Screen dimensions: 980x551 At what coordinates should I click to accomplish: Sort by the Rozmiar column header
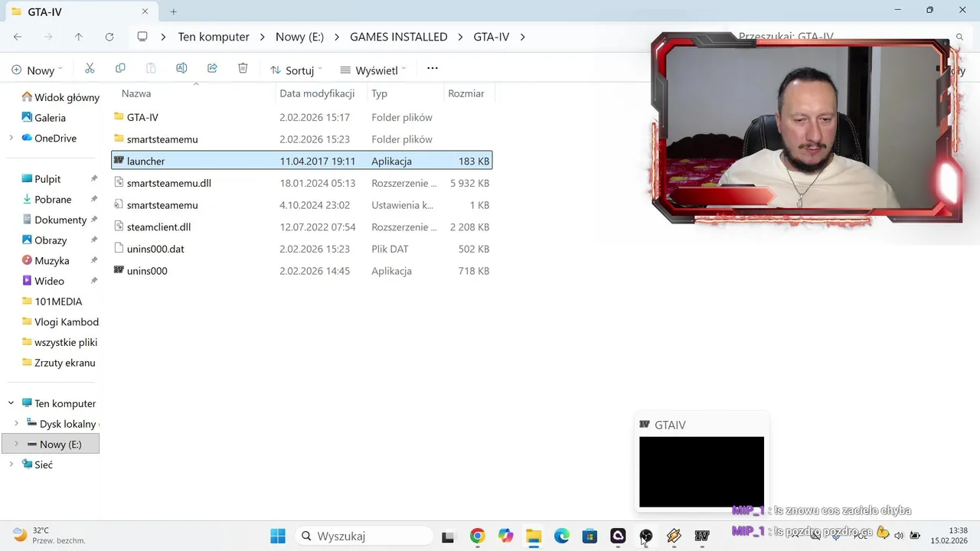(466, 93)
